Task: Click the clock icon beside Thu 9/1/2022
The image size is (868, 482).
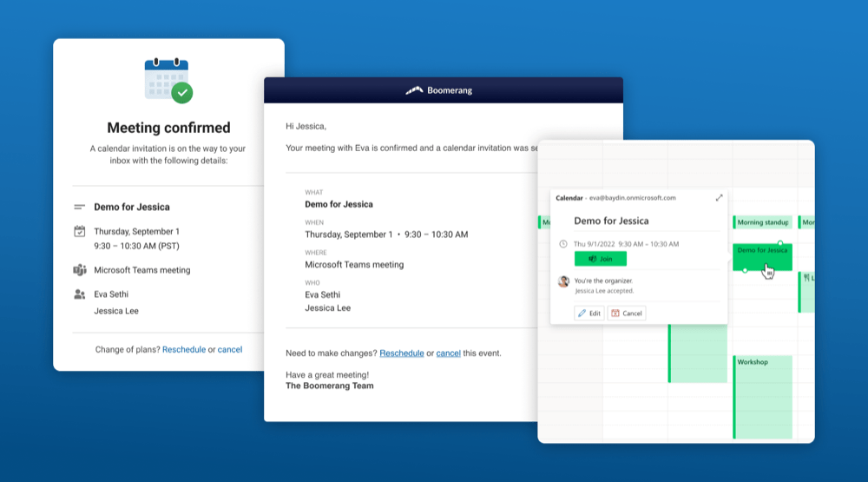Action: click(563, 244)
